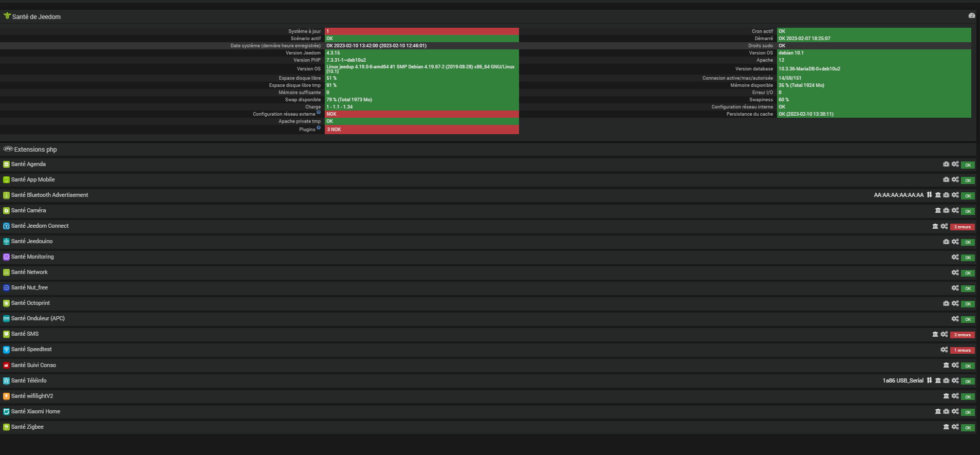Expand the Santé SMS panel
This screenshot has width=980, height=455.
coord(25,334)
